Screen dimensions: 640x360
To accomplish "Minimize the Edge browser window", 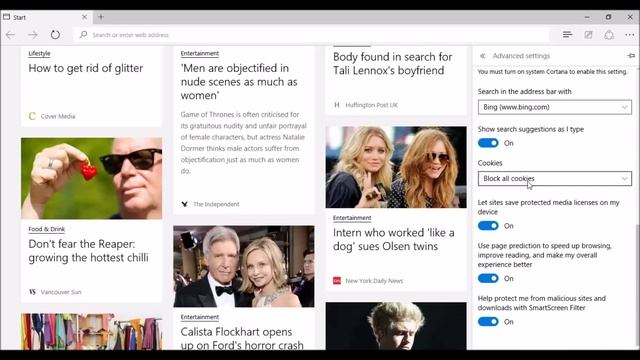I will click(x=587, y=17).
